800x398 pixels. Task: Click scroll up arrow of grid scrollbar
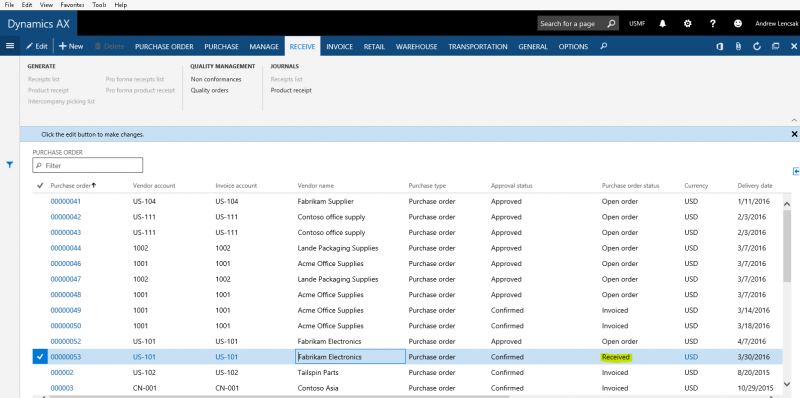[787, 204]
